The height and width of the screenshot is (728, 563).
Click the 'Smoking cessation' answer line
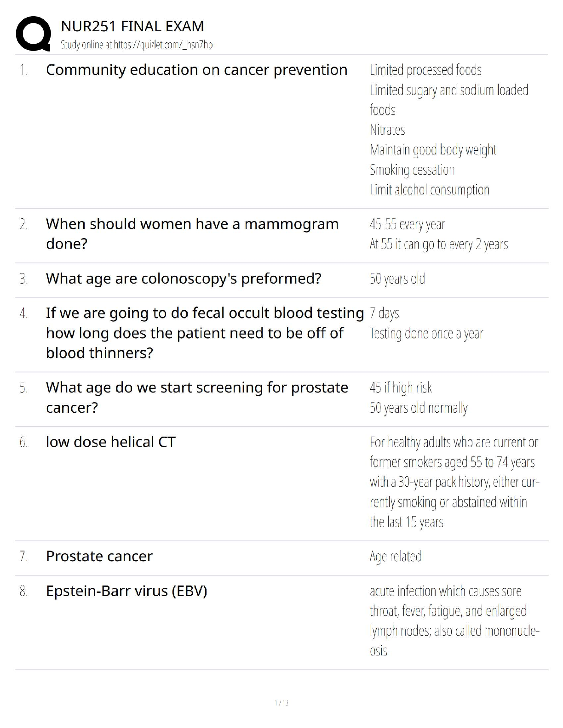(412, 170)
